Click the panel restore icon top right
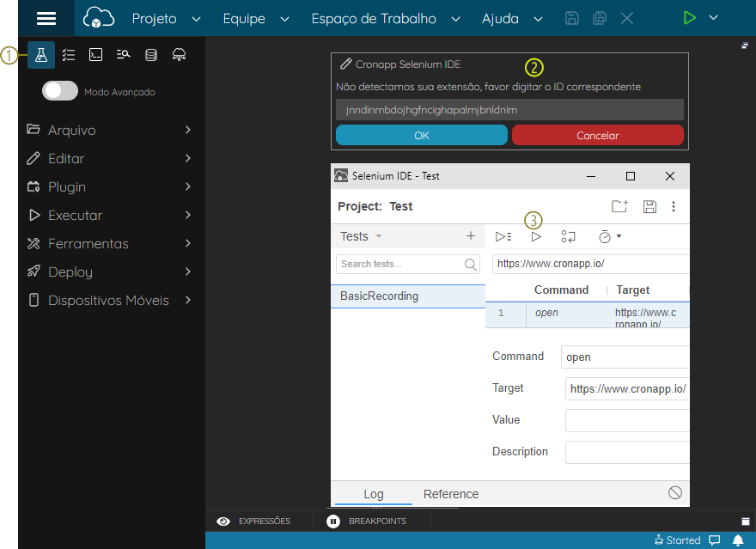The image size is (756, 549). click(x=745, y=46)
